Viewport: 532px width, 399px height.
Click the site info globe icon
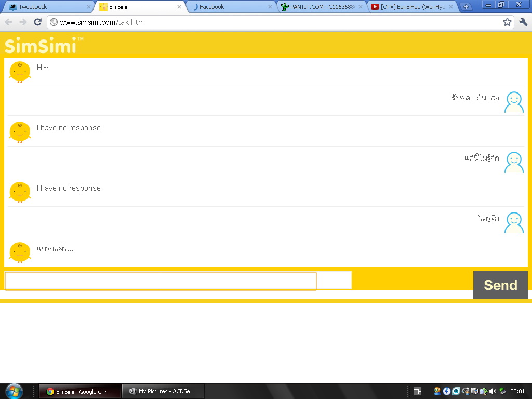tap(54, 22)
